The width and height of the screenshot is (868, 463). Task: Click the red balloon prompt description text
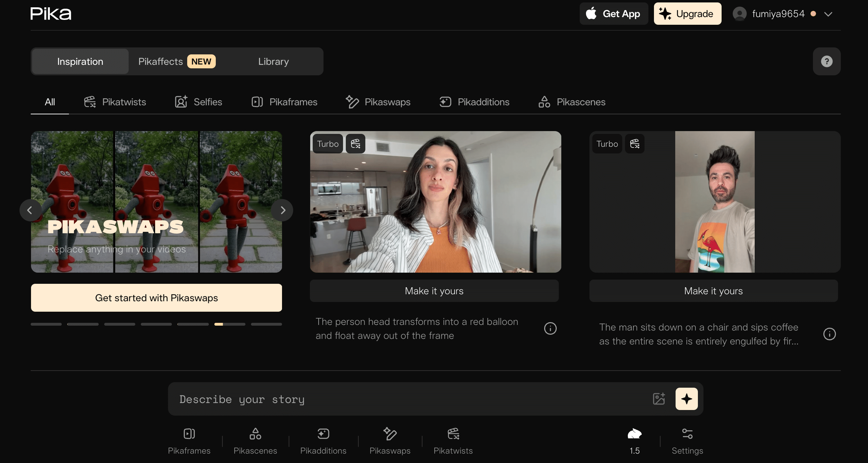417,328
